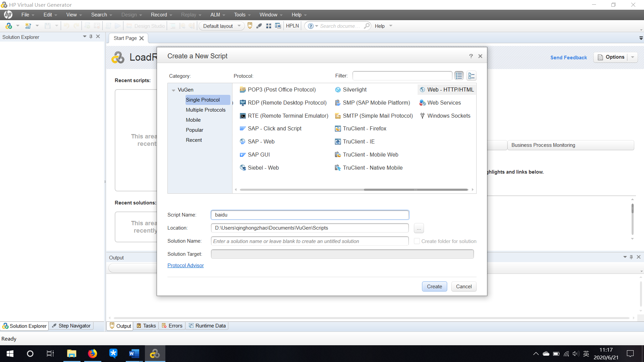
Task: Click the LoadRunner taskbar icon
Action: pyautogui.click(x=155, y=354)
